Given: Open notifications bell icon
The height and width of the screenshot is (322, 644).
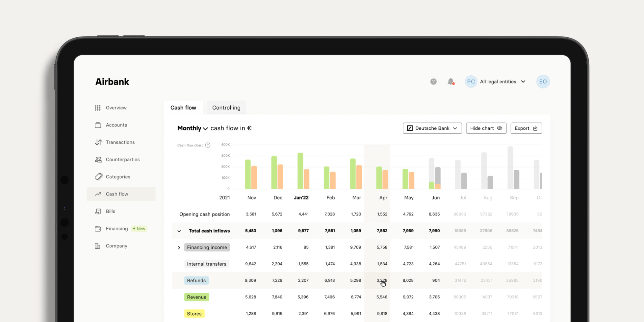Looking at the screenshot, I should [x=451, y=82].
